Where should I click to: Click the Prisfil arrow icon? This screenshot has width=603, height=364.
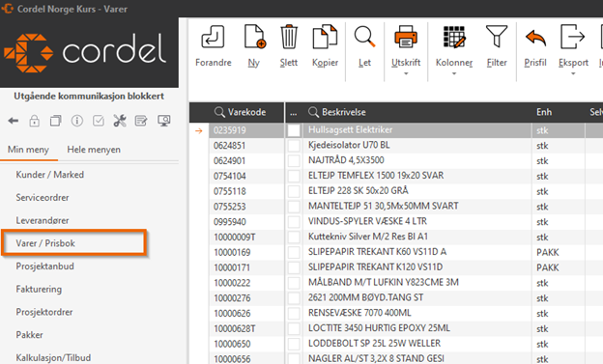[535, 38]
